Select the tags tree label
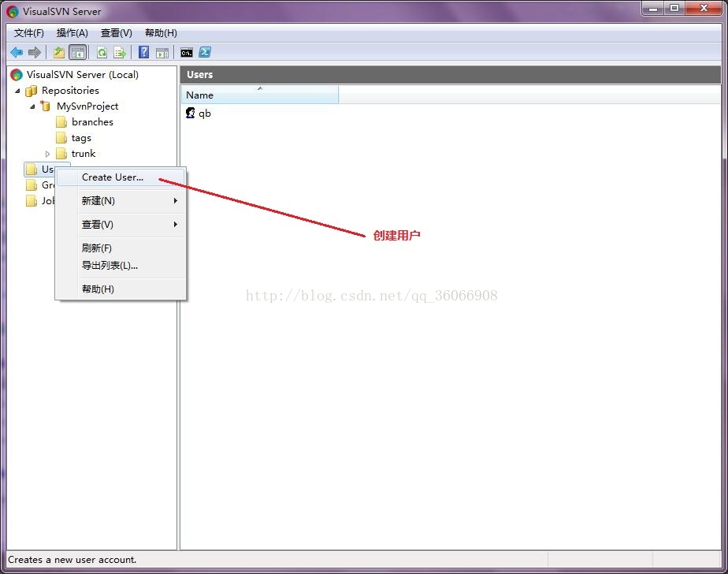The image size is (728, 574). tap(81, 138)
